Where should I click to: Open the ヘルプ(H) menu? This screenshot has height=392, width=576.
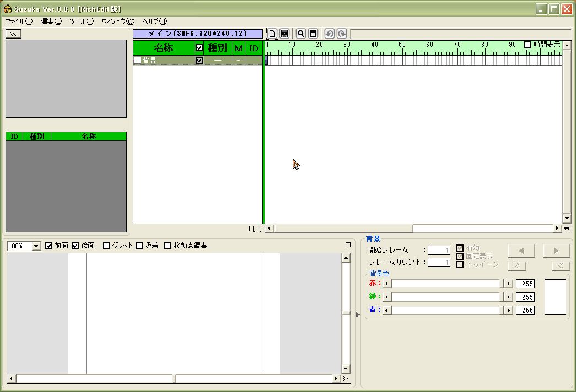(x=155, y=21)
